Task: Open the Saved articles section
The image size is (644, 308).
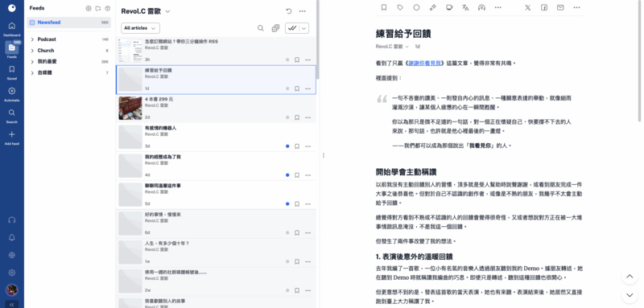Action: pyautogui.click(x=11, y=72)
